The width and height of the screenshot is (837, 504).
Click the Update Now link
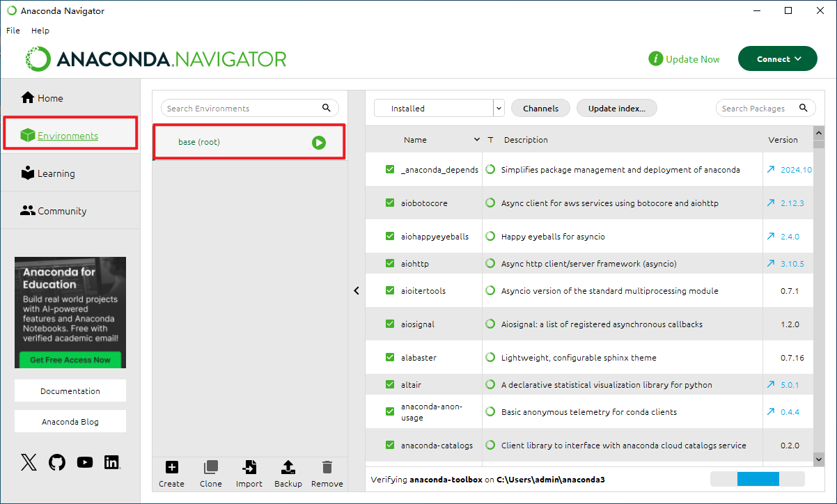pos(692,59)
